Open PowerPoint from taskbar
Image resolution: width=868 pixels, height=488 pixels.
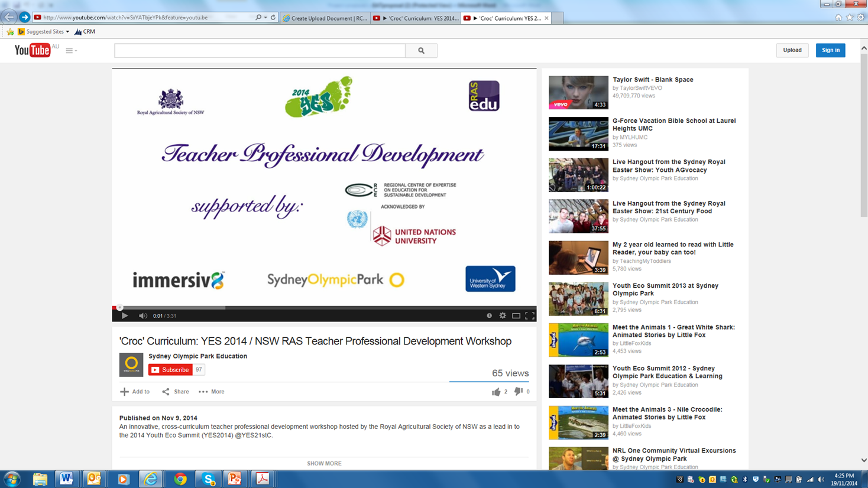(x=235, y=479)
